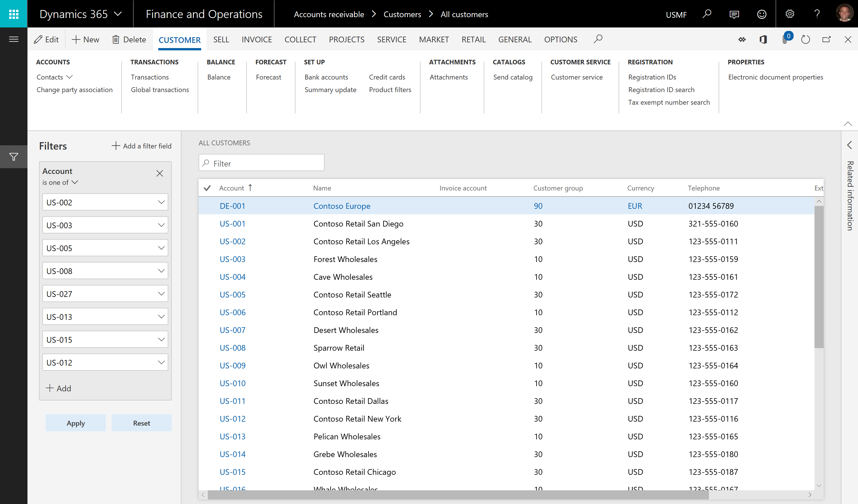Click Apply to run the filters
858x504 pixels.
(75, 422)
